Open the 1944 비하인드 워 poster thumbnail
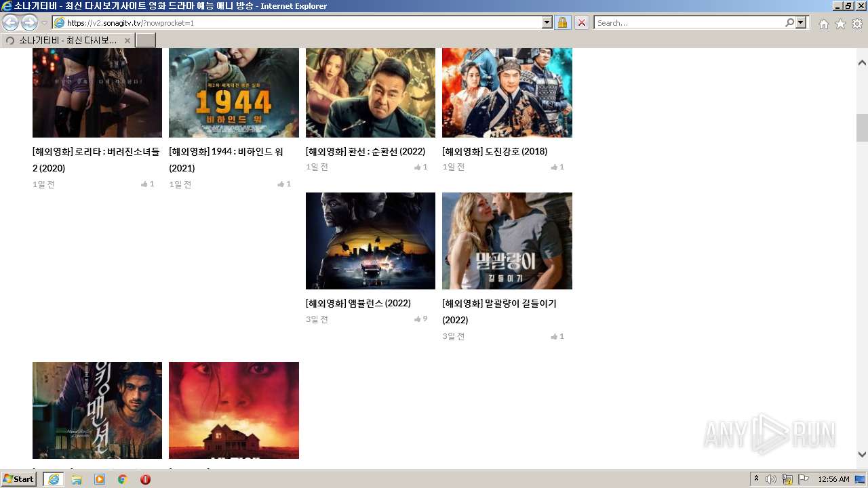The height and width of the screenshot is (488, 868). coord(234,93)
